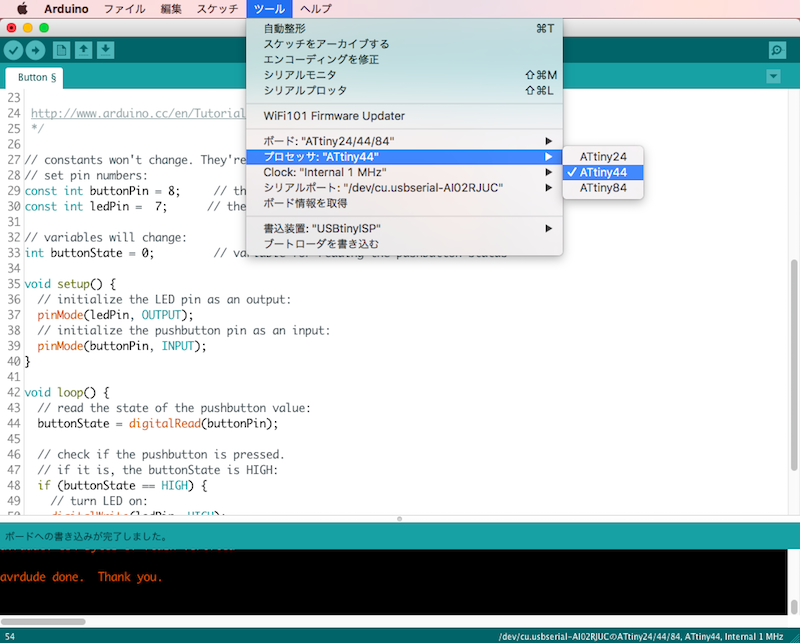Click pinMode(ledPin, OUTPUT) on line 37
Screen dimensions: 800x643
pyautogui.click(x=115, y=315)
